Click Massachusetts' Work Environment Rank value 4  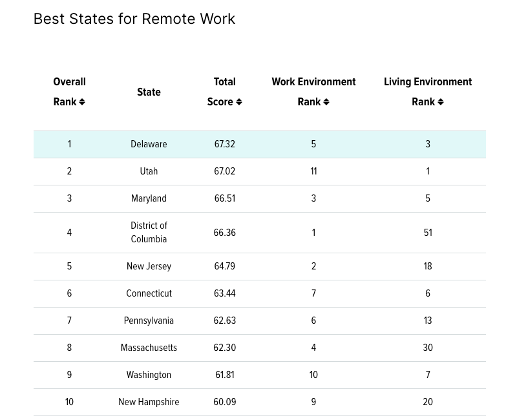313,348
